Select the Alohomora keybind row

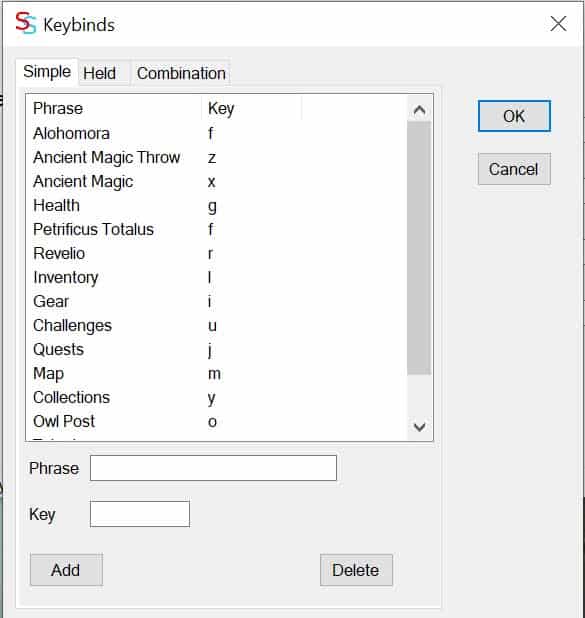tap(216, 133)
